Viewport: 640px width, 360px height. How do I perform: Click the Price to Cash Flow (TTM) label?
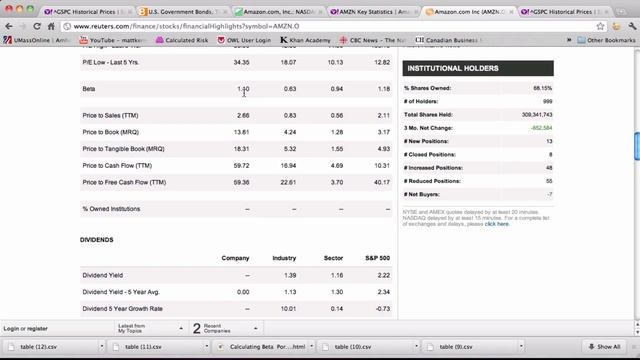(117, 166)
